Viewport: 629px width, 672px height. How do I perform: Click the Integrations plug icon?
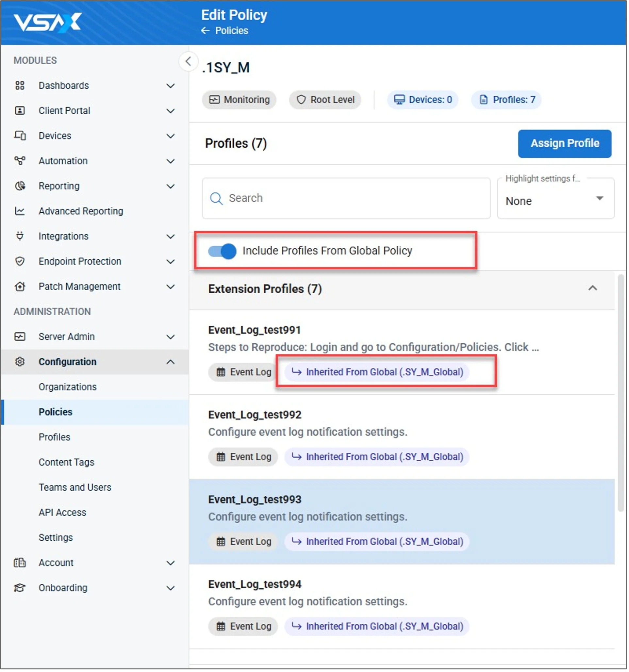[x=20, y=236]
